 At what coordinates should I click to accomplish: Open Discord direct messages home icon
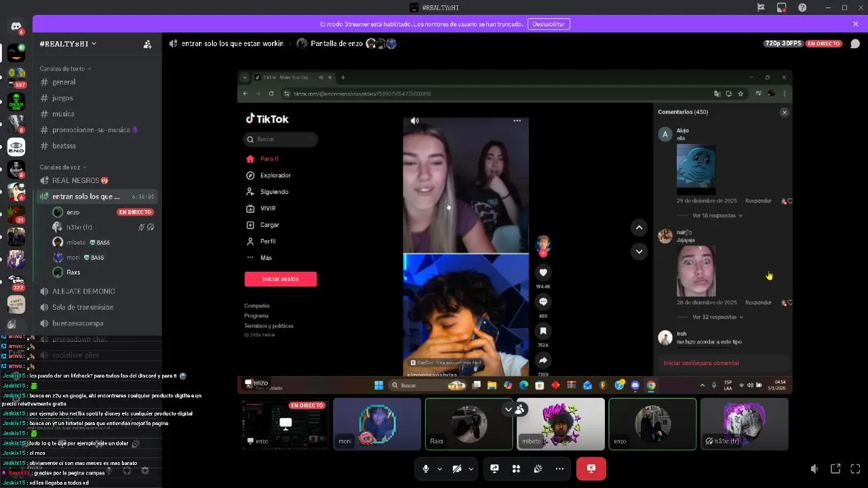(x=16, y=26)
